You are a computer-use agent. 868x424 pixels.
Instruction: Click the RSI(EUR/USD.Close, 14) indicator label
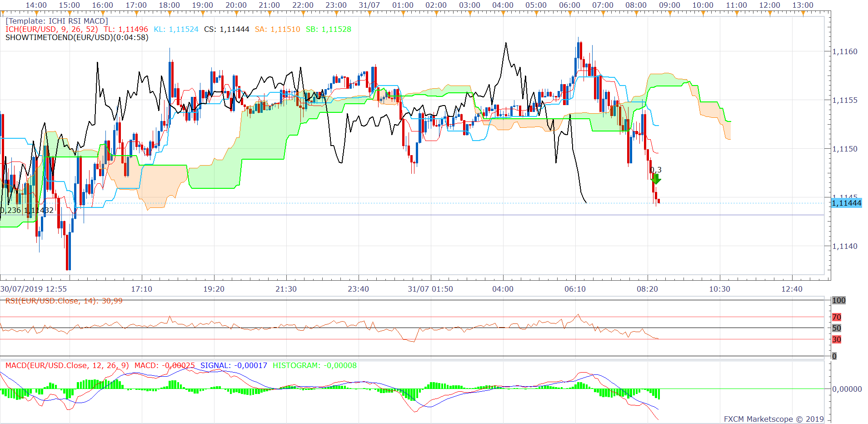point(64,301)
